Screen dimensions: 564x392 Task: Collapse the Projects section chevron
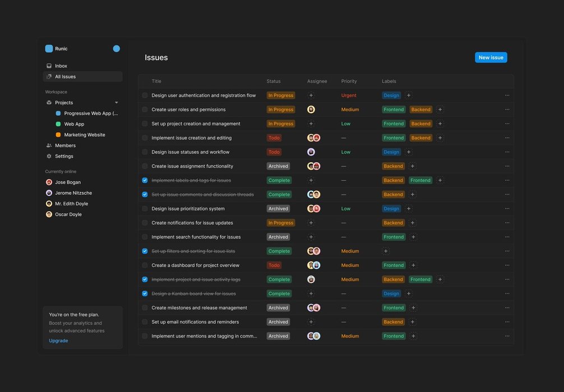[116, 102]
